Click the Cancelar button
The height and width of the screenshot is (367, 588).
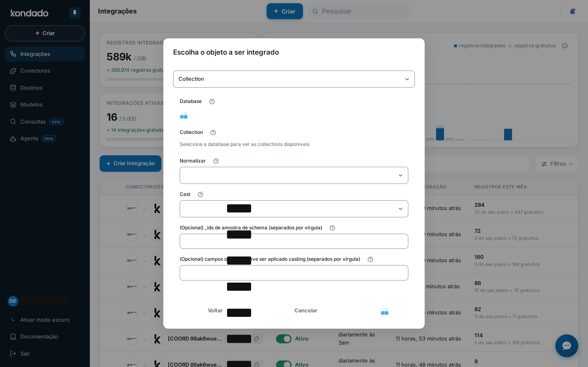pyautogui.click(x=306, y=311)
